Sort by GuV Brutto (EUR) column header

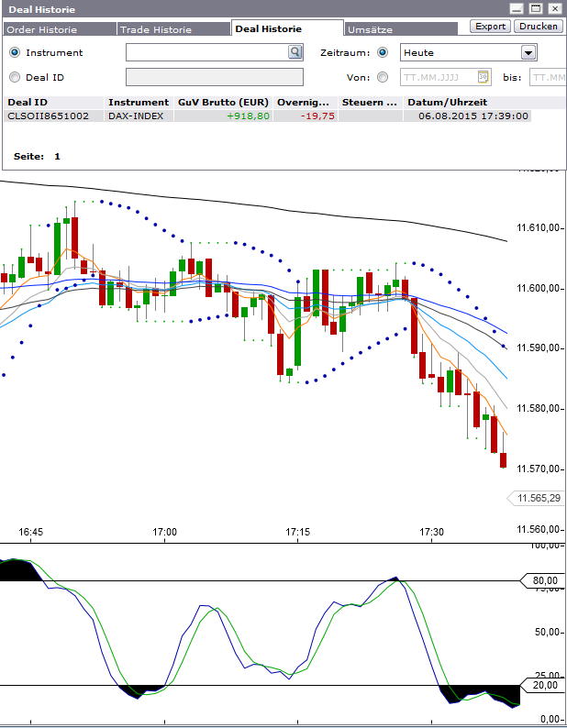(x=223, y=102)
